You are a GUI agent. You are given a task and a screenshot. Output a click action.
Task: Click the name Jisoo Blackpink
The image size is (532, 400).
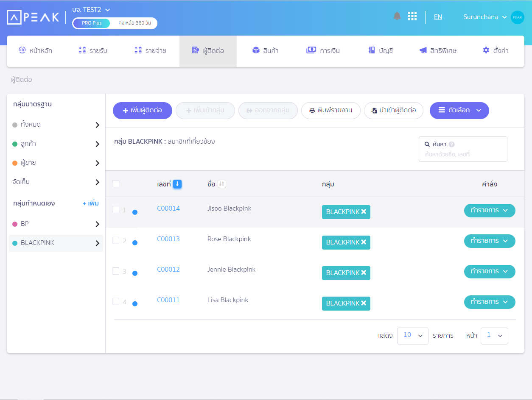pyautogui.click(x=229, y=208)
